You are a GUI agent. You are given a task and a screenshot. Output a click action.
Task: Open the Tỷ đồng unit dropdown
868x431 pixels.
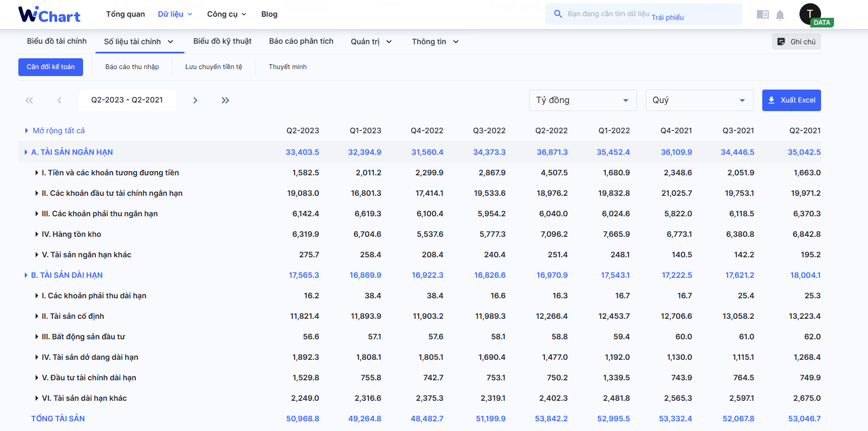click(x=583, y=100)
